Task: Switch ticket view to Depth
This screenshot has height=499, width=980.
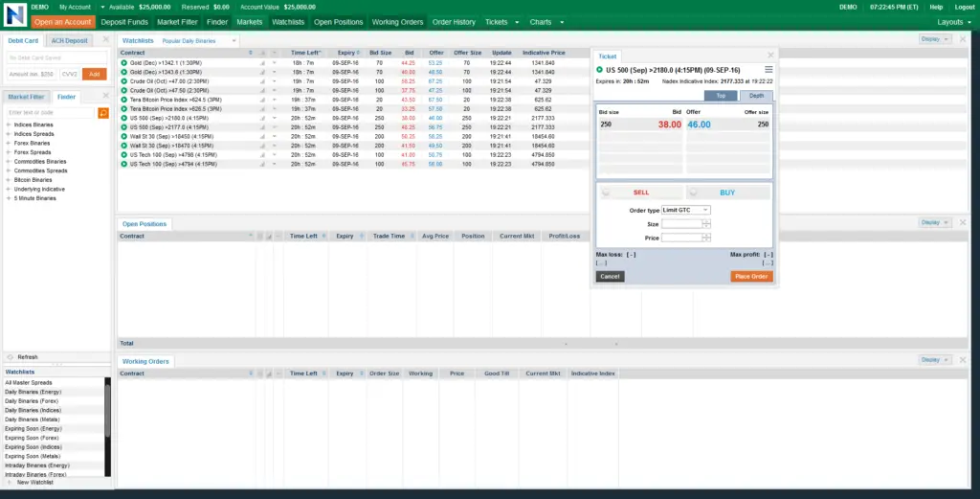Action: click(756, 96)
